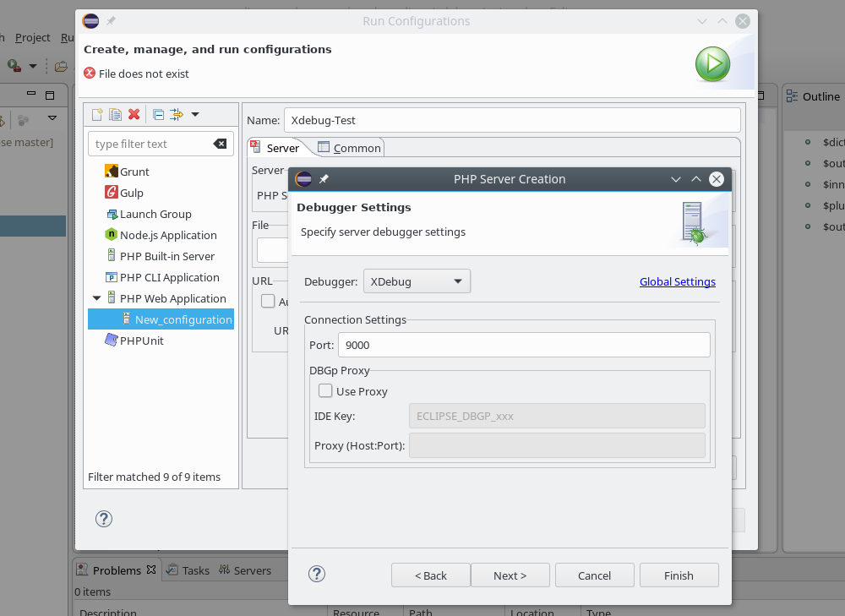
Task: Open the left panel view menu arrow
Action: click(52, 117)
